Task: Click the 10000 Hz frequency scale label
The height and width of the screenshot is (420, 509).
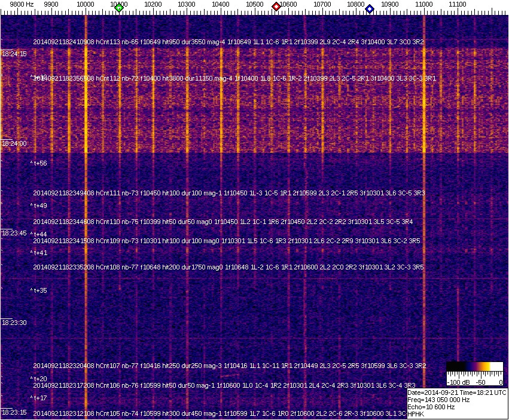Action: [x=86, y=4]
